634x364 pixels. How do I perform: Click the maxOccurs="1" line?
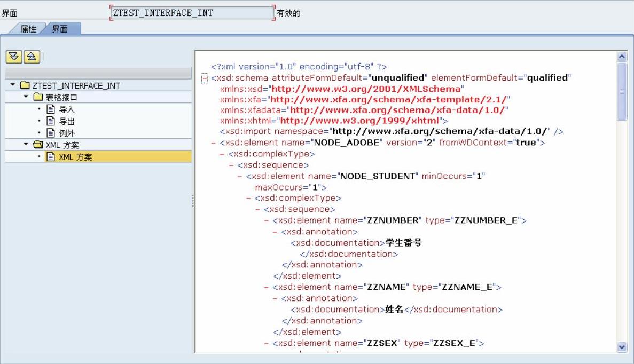click(x=291, y=187)
